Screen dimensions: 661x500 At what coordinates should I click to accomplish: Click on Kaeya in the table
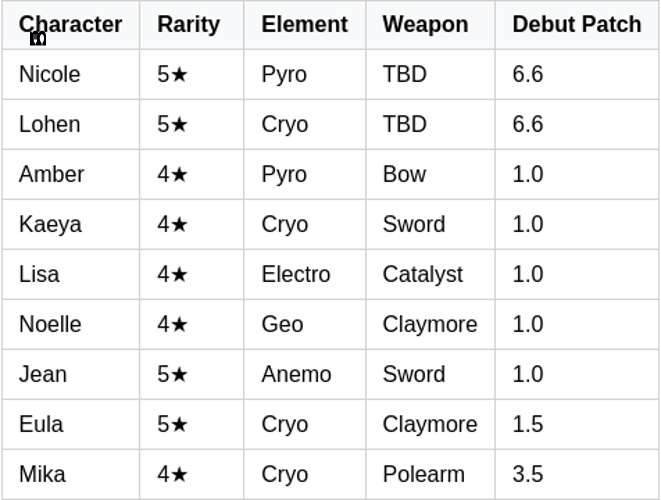pos(50,224)
